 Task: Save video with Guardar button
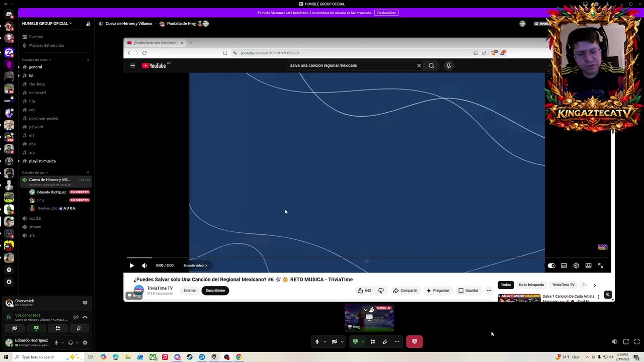(468, 291)
